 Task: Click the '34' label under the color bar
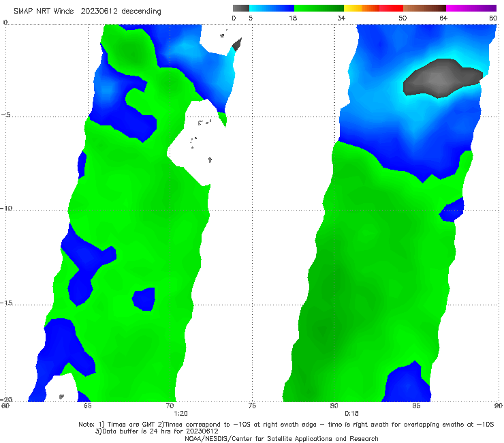click(341, 18)
